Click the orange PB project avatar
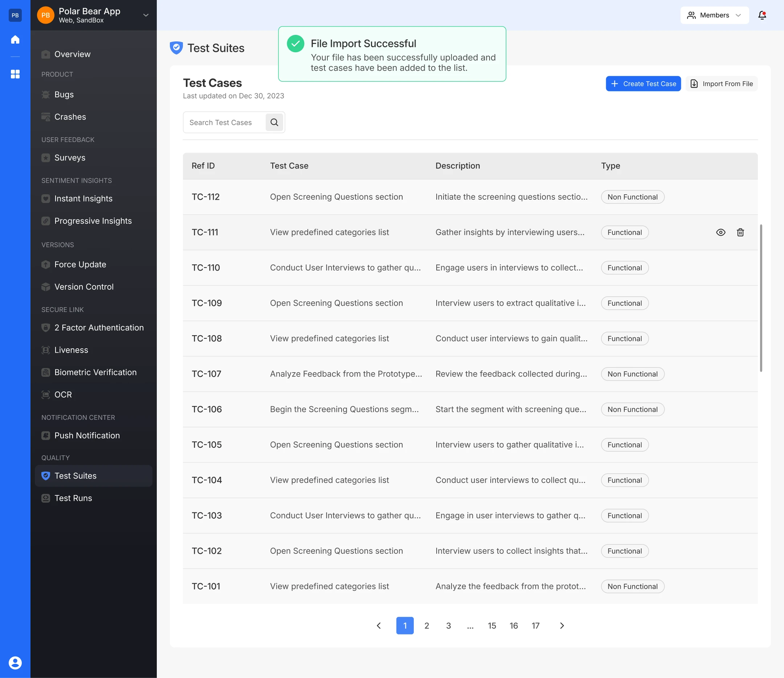This screenshot has width=784, height=678. [45, 15]
